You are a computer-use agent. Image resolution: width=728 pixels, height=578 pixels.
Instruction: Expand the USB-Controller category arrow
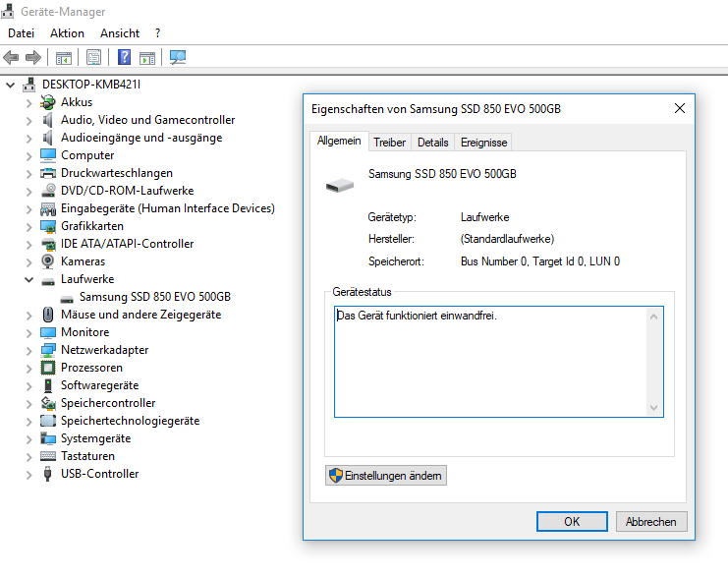[28, 475]
